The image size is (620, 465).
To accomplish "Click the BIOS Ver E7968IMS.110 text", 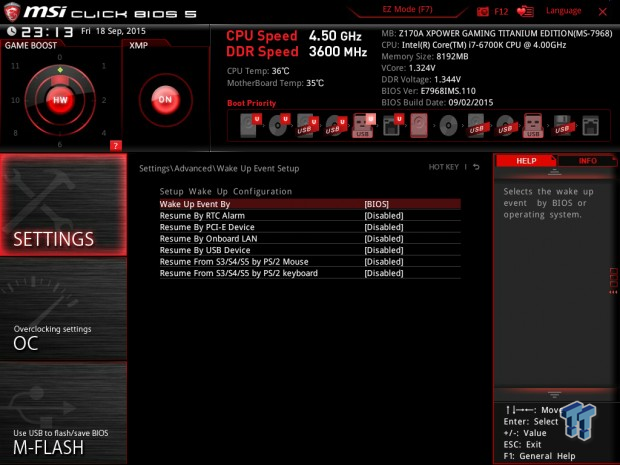I will [429, 91].
